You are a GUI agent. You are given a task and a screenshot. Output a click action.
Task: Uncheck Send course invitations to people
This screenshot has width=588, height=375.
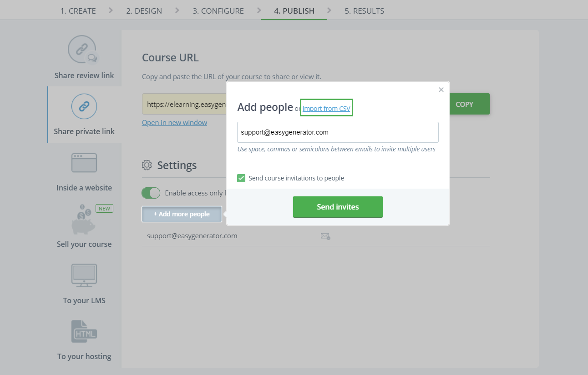pyautogui.click(x=242, y=178)
